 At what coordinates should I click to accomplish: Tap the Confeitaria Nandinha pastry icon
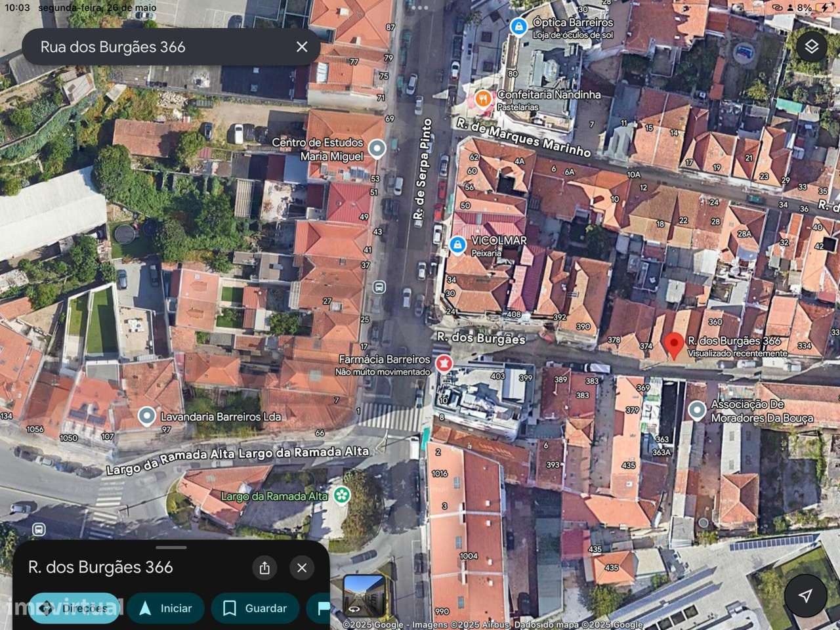[484, 100]
